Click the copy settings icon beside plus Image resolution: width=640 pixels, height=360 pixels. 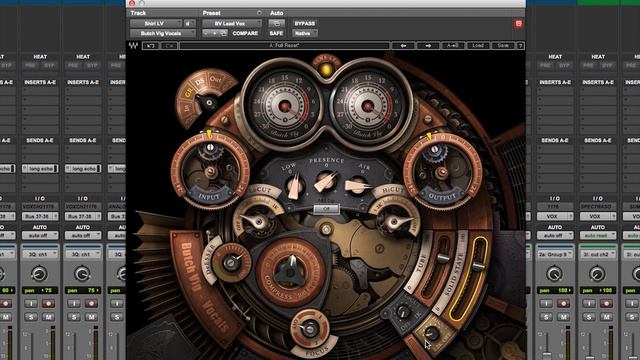point(223,33)
